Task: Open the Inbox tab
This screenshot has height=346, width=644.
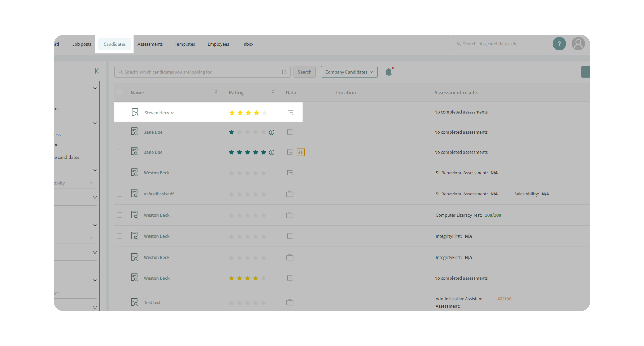Action: click(247, 44)
